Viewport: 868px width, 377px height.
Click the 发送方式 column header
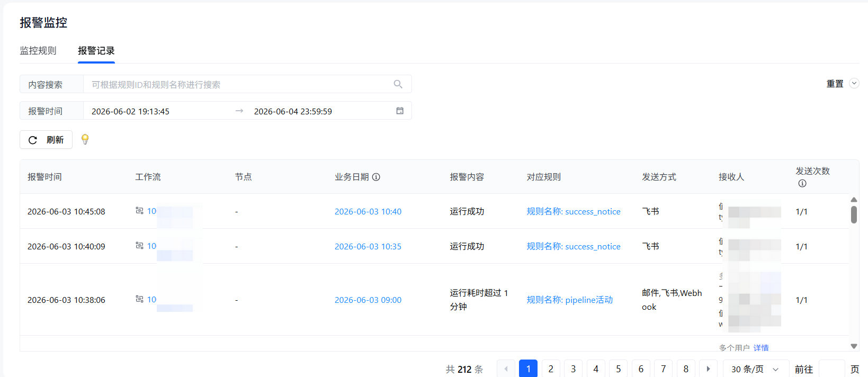pyautogui.click(x=659, y=177)
